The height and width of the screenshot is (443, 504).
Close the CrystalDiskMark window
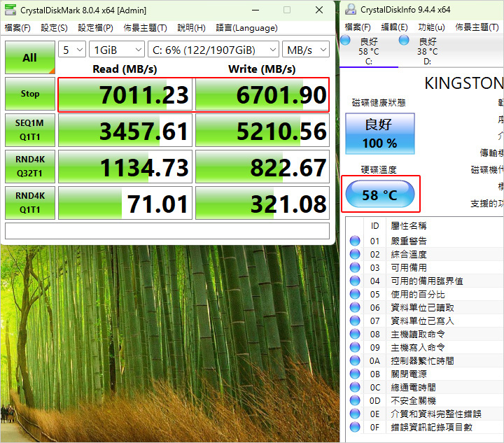click(319, 10)
